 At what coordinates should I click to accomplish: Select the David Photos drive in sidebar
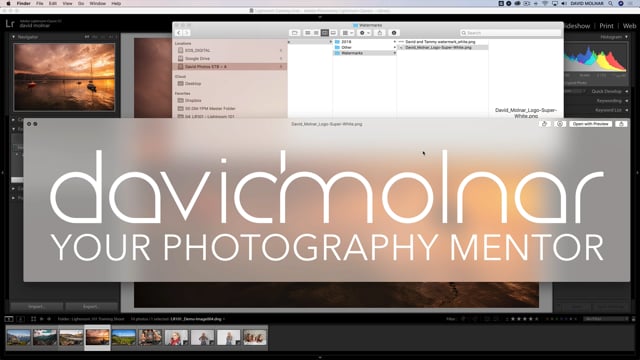pyautogui.click(x=230, y=67)
